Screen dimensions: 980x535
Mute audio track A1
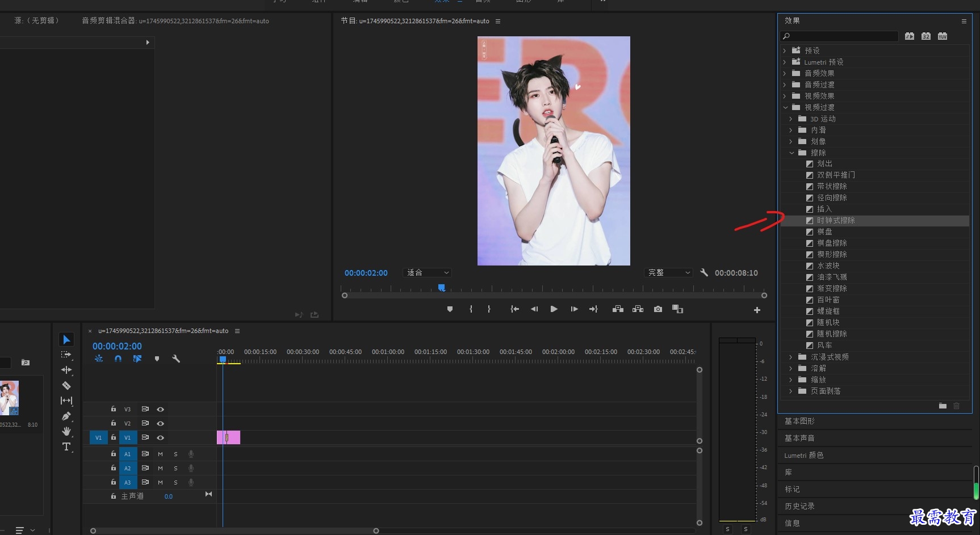pos(160,454)
